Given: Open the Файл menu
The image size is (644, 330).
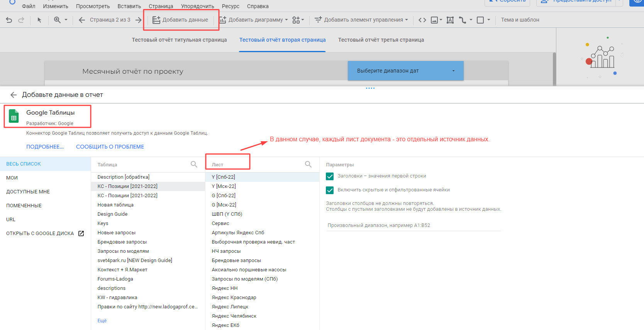Looking at the screenshot, I should coord(29,6).
